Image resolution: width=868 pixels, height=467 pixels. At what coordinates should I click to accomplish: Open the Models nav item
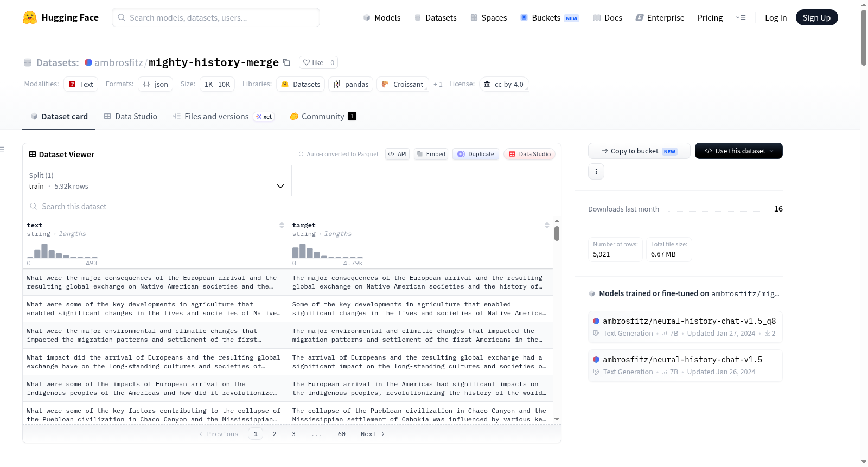tap(382, 17)
